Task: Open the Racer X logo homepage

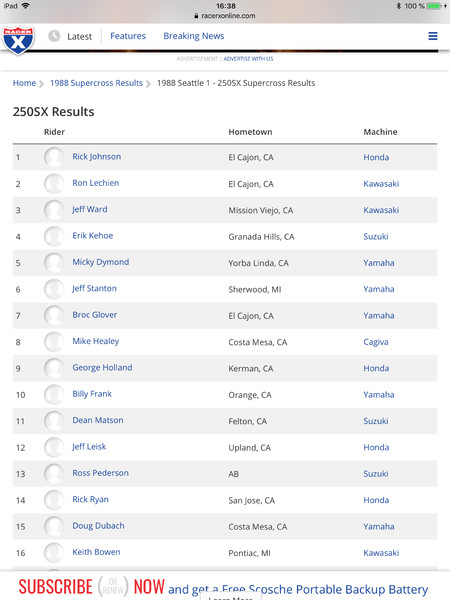Action: [x=18, y=40]
